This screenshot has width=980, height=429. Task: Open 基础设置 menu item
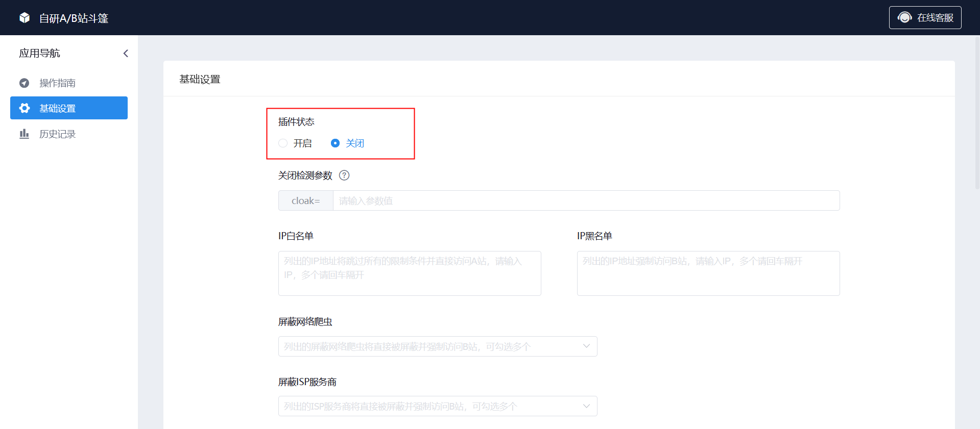(69, 108)
